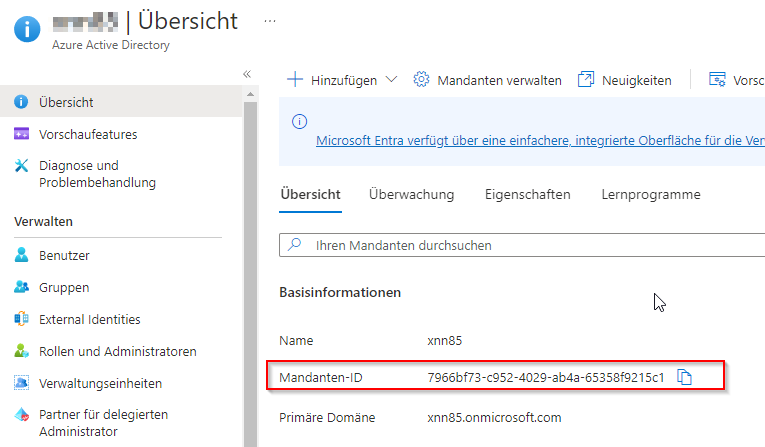This screenshot has height=447, width=765.
Task: Switch to the Überwachung tab
Action: point(411,195)
